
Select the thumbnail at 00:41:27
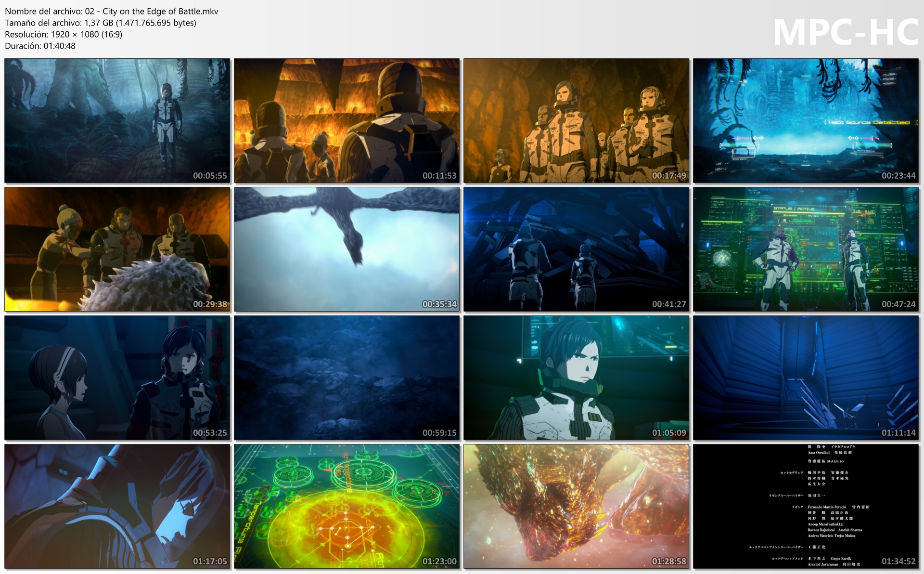pyautogui.click(x=577, y=249)
